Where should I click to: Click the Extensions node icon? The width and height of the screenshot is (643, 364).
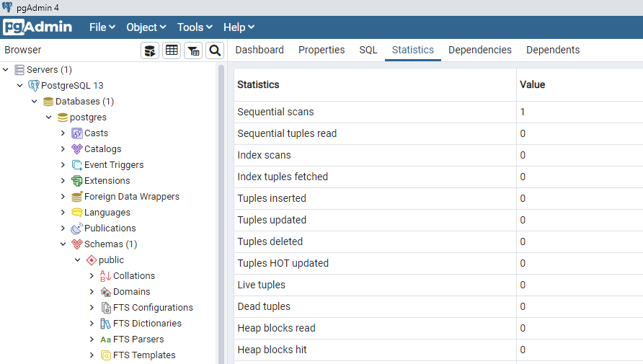click(76, 181)
